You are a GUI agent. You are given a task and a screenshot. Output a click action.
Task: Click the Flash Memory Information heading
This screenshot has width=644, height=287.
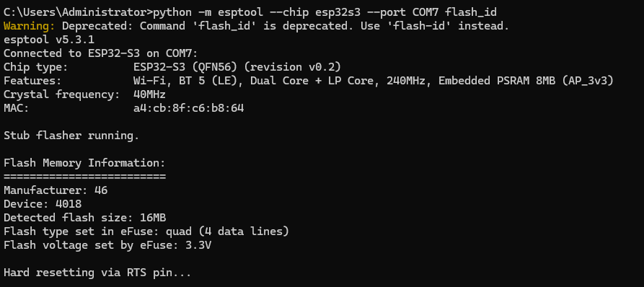click(x=84, y=163)
